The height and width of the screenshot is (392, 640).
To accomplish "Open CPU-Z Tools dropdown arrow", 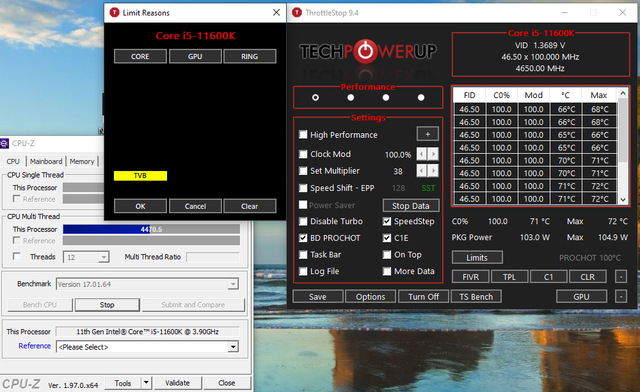I will (147, 383).
